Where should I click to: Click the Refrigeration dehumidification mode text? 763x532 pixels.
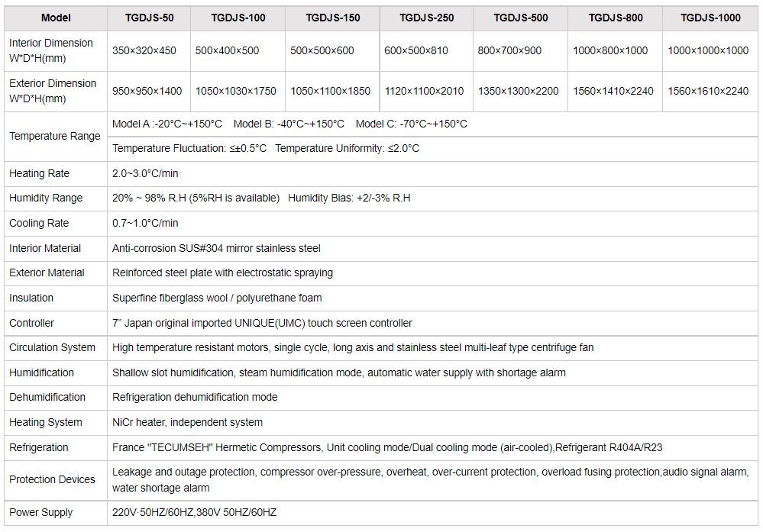[x=195, y=397]
